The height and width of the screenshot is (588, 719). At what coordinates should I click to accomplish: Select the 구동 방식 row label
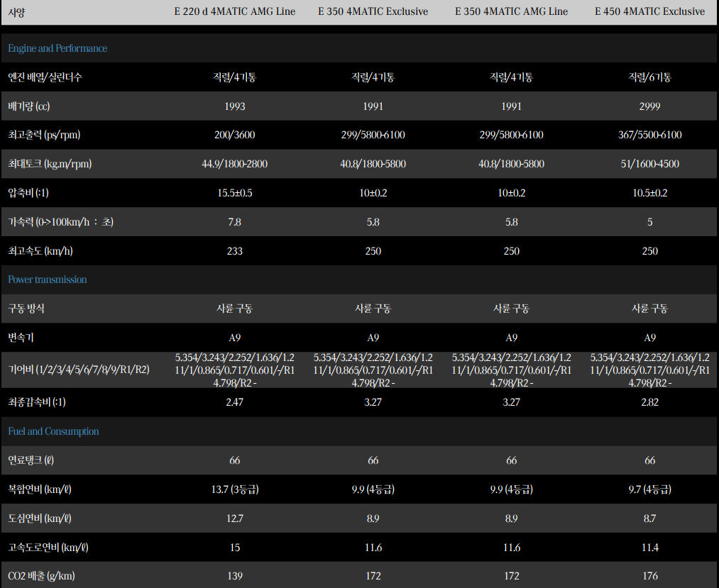tap(26, 309)
